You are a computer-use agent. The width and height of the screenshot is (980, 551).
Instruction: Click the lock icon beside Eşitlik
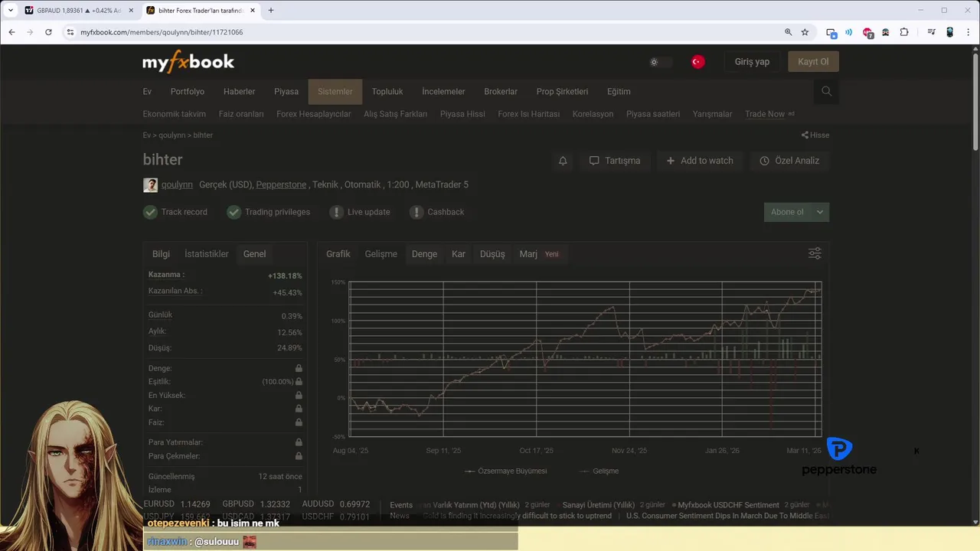click(x=299, y=382)
